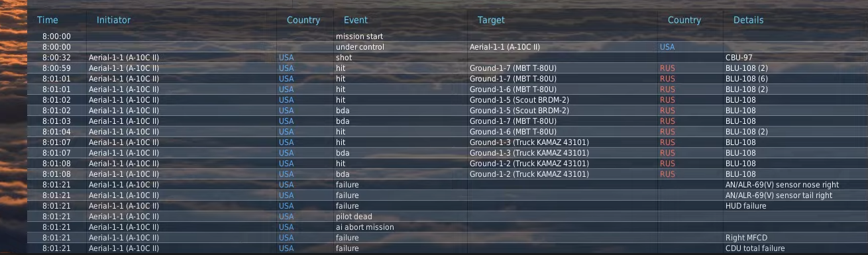
Task: Select the Event column header
Action: tap(356, 20)
